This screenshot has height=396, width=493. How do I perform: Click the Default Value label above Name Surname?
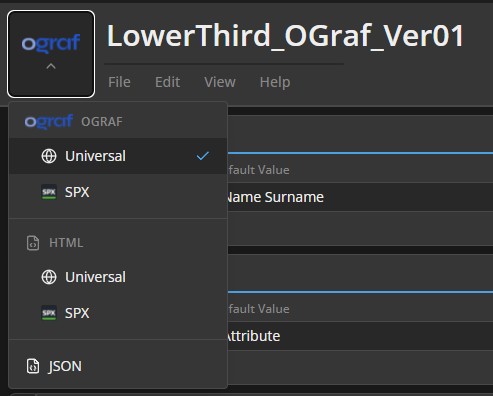(259, 170)
